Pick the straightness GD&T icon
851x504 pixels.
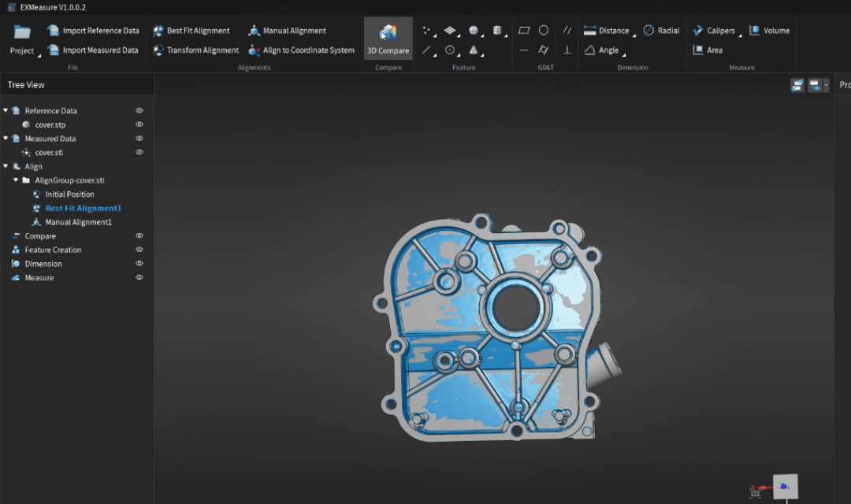coord(524,50)
